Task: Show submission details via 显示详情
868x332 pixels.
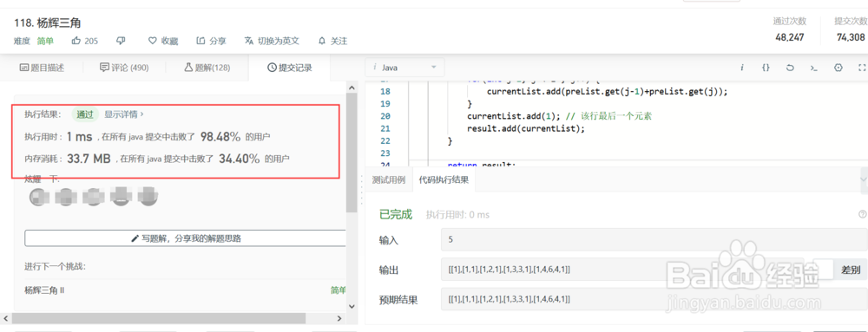Action: [124, 114]
